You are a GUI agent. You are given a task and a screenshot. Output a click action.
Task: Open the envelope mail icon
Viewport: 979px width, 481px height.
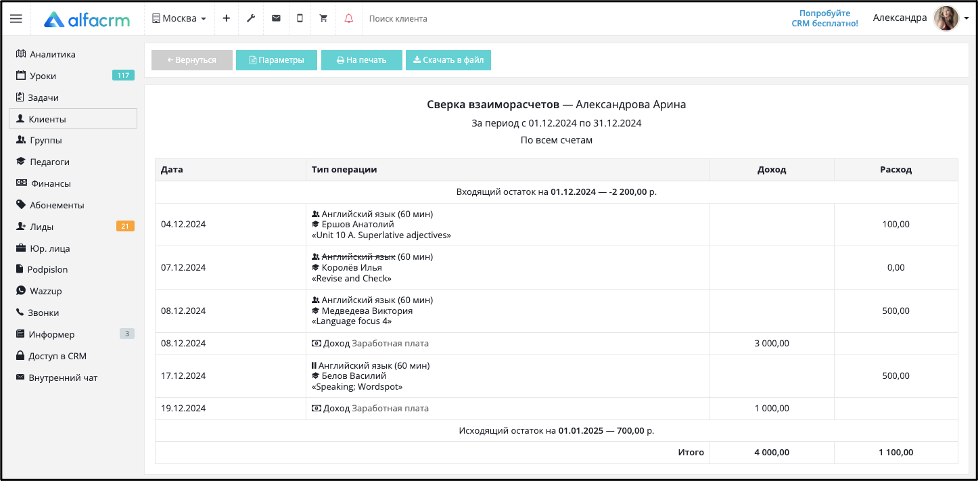(x=275, y=19)
